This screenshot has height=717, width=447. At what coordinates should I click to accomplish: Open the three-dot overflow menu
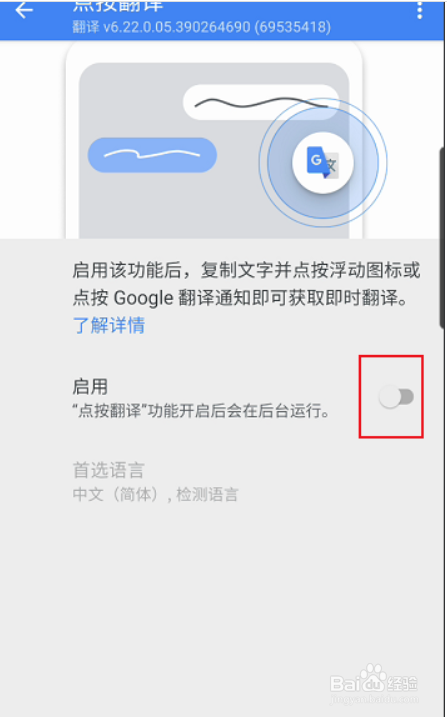[420, 10]
